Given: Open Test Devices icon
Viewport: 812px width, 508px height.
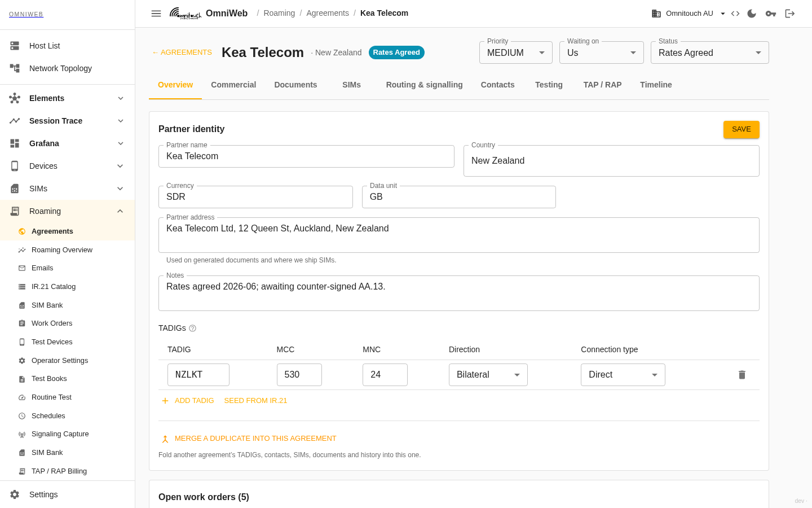Looking at the screenshot, I should (x=22, y=342).
